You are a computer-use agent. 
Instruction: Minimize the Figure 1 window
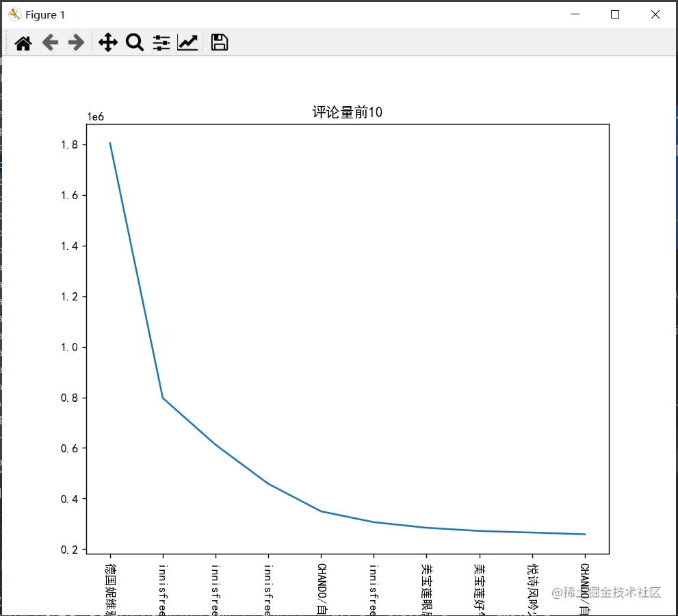575,14
